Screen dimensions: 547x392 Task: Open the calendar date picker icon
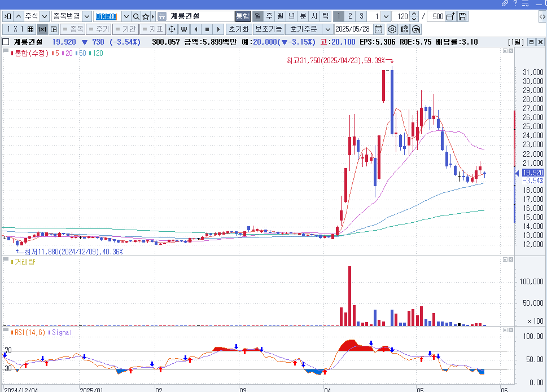tap(378, 29)
